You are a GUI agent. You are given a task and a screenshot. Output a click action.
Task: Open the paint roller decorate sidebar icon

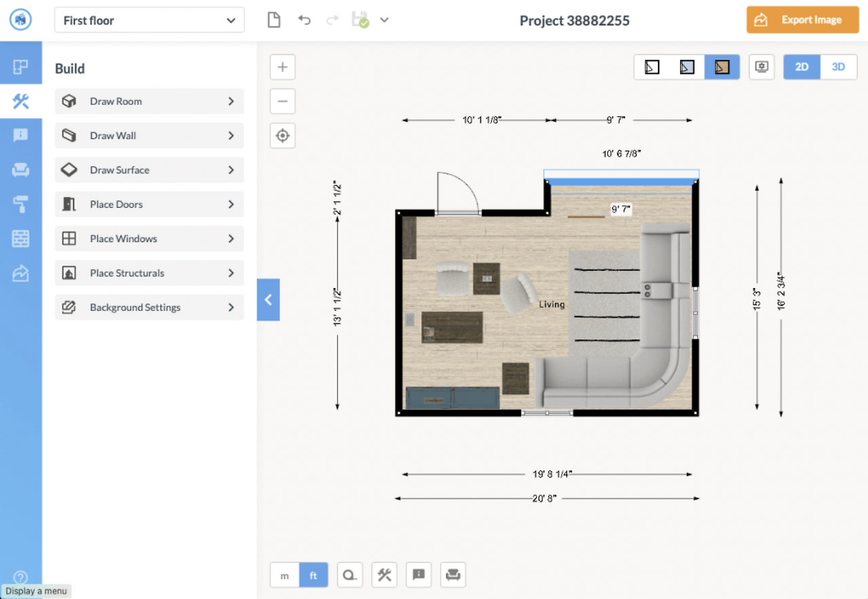click(20, 204)
